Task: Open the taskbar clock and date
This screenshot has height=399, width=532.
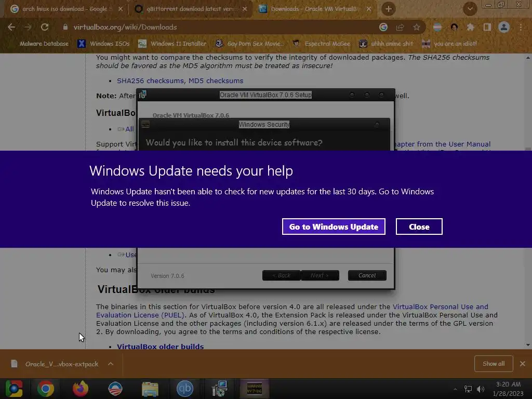Action: (508, 389)
